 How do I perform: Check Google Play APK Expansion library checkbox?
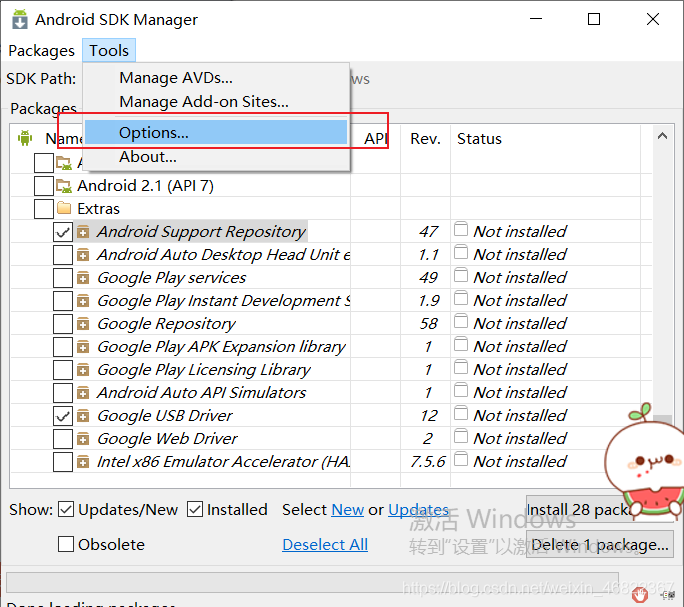[x=63, y=347]
